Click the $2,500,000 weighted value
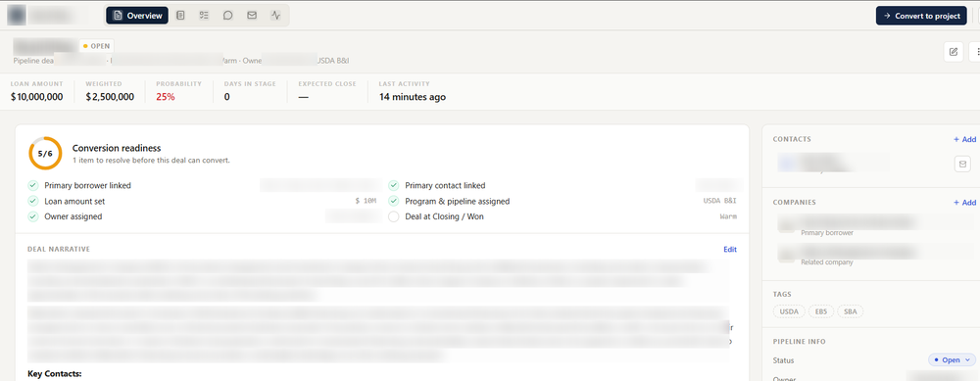Screen dimensions: 980x381 (x=110, y=97)
